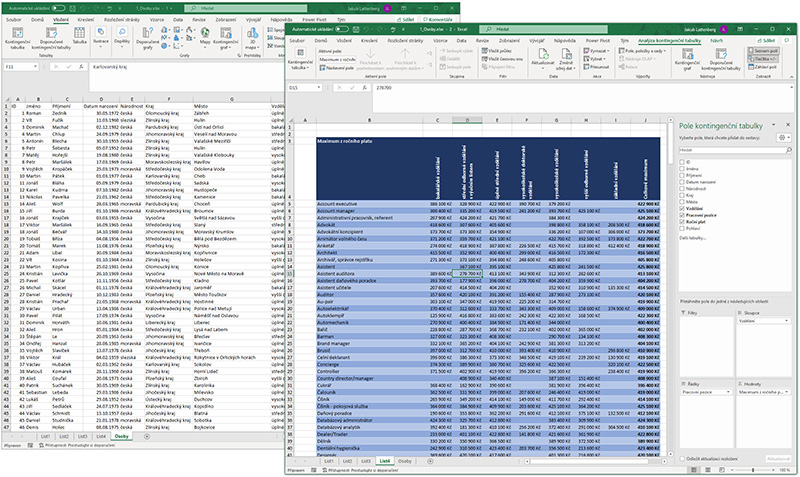Open the Name Box dropdown in back window
Image resolution: width=800 pixels, height=477 pixels.
(35, 67)
